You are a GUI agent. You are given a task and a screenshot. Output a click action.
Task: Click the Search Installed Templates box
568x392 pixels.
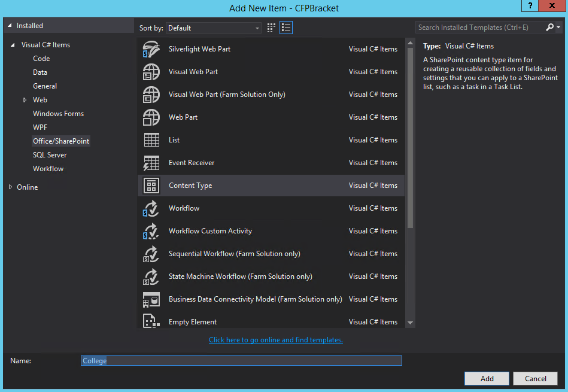pos(480,28)
